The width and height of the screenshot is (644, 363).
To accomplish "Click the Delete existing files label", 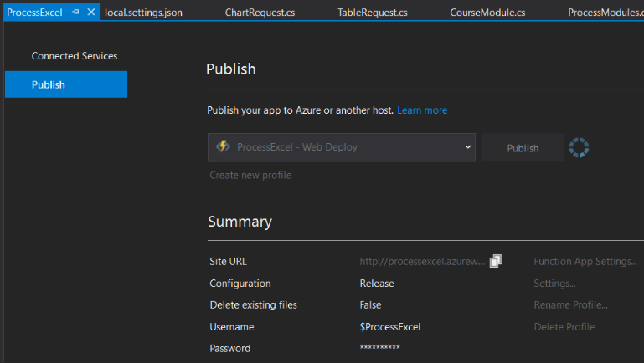I will coord(254,305).
